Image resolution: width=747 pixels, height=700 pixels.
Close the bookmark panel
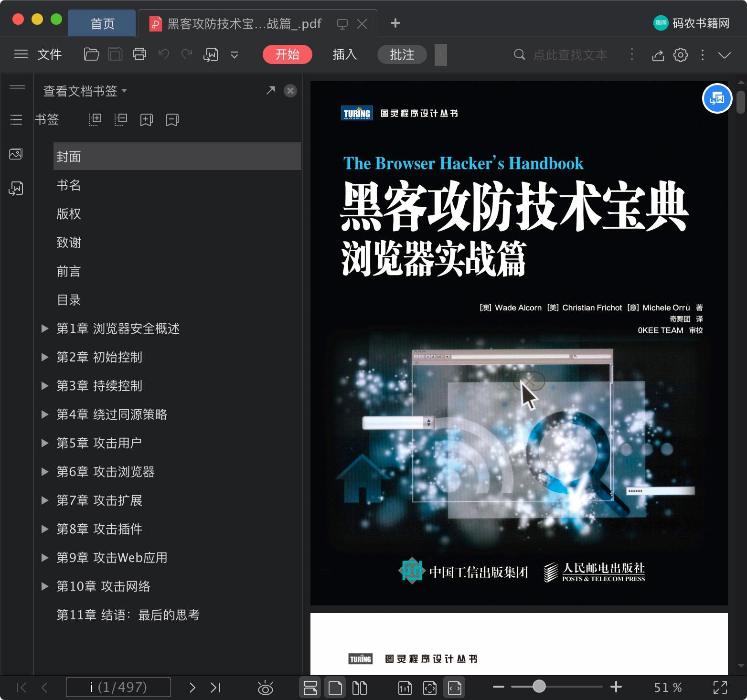point(290,91)
